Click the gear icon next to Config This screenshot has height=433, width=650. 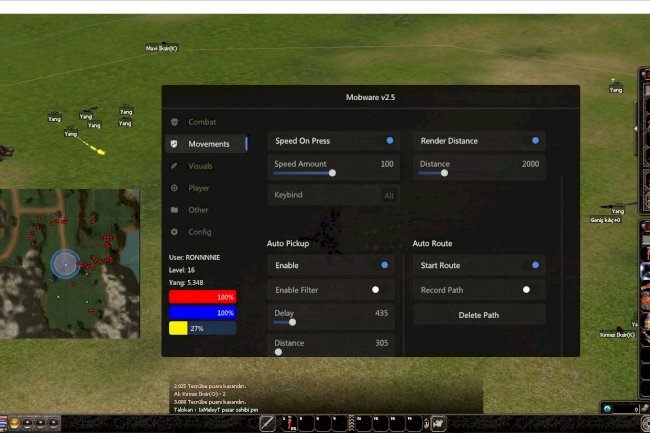175,232
